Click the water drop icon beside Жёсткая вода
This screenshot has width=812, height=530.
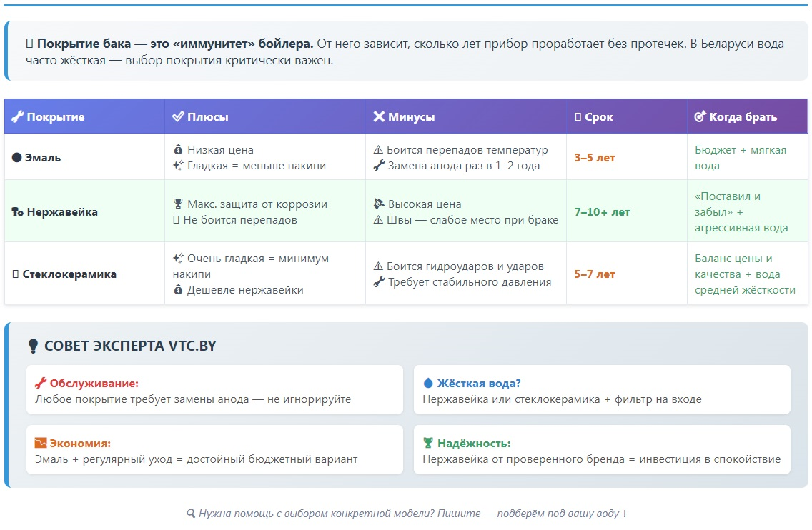pyautogui.click(x=428, y=384)
